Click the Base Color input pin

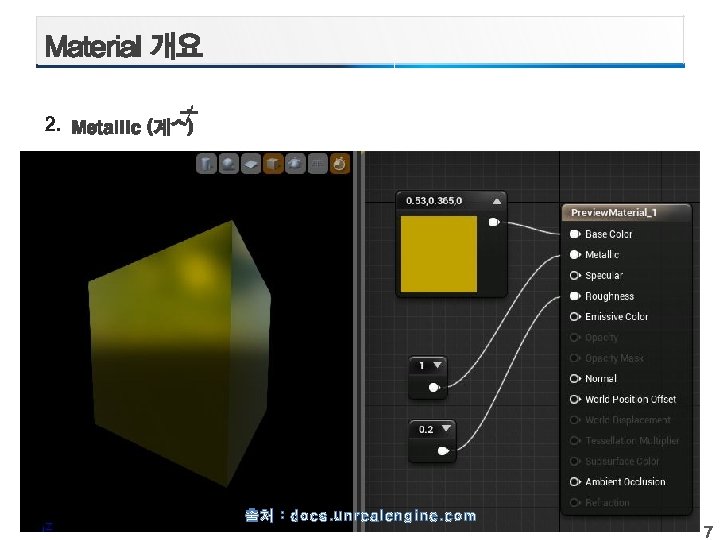575,234
